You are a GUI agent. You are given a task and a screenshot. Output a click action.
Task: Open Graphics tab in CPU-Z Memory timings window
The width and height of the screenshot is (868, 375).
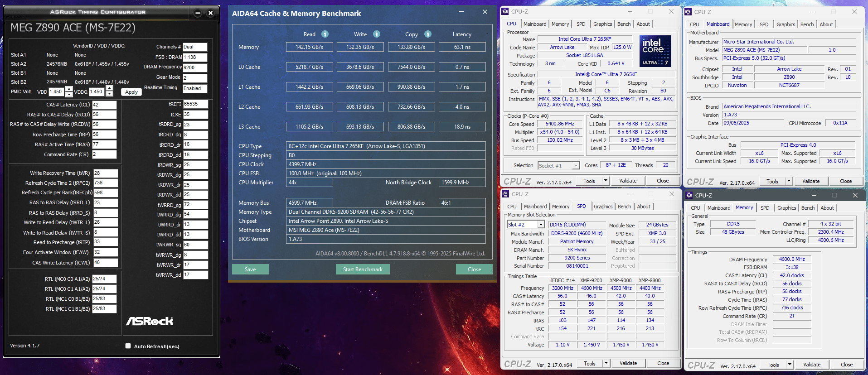(786, 208)
